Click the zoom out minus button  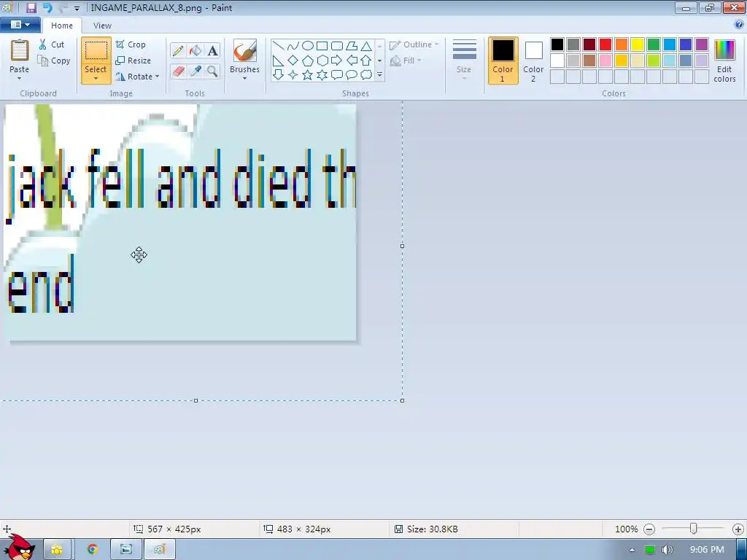[649, 529]
